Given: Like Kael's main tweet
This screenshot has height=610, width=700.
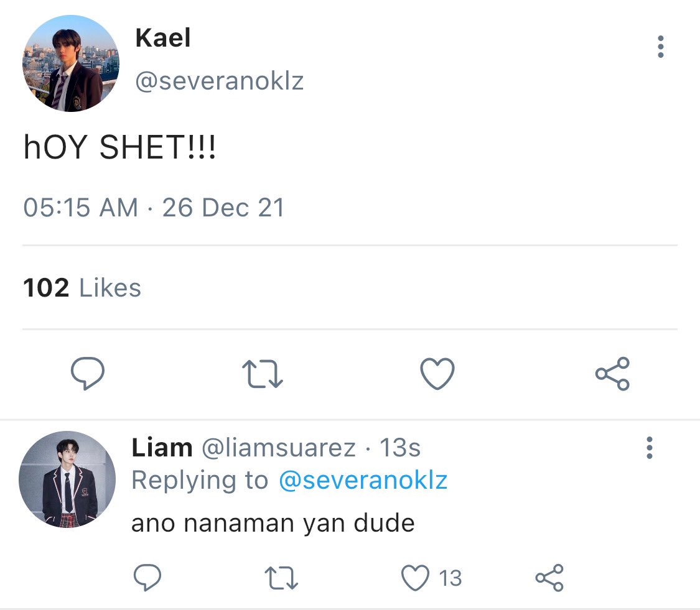Looking at the screenshot, I should 437,374.
